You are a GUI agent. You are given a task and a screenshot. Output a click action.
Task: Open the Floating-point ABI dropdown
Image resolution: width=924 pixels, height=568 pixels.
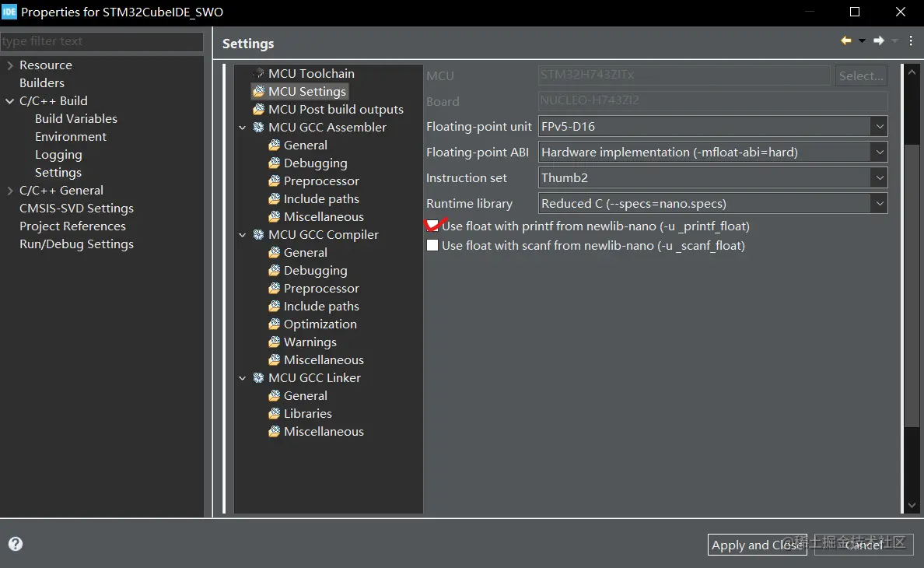pyautogui.click(x=879, y=152)
